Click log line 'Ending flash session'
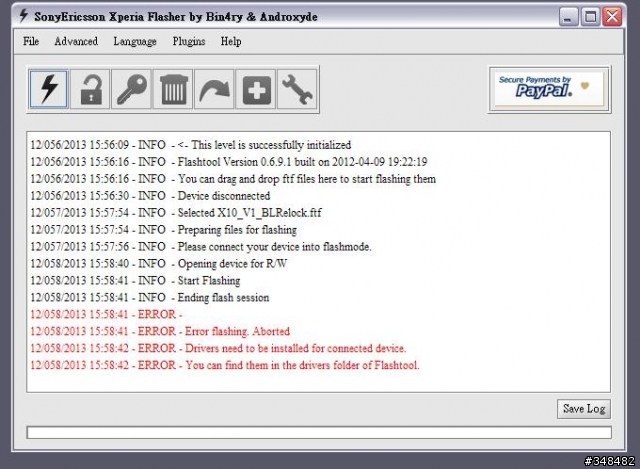This screenshot has height=469, width=640. point(150,298)
